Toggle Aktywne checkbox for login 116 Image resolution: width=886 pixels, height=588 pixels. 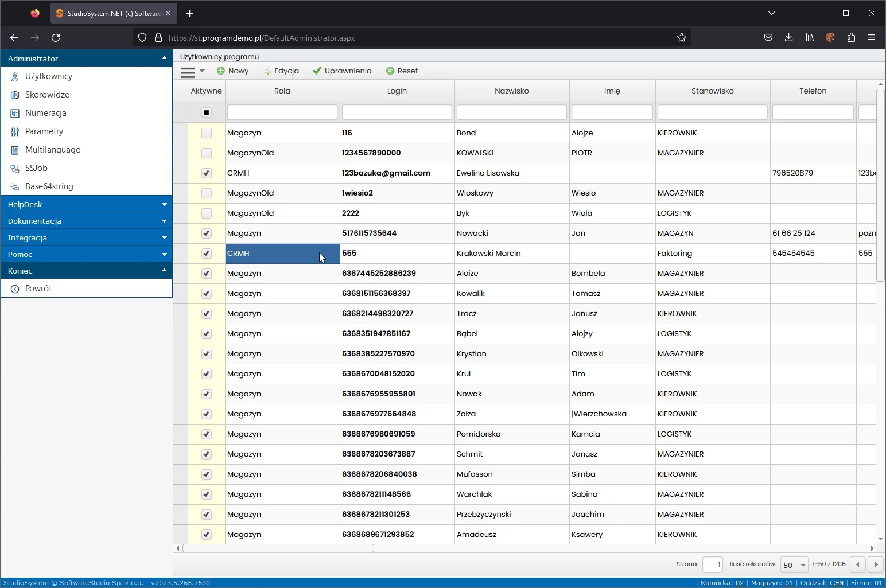coord(207,133)
